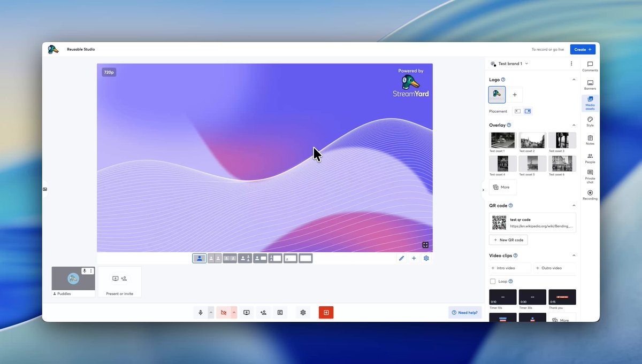Click the share screen icon
642x364 pixels.
pos(247,313)
